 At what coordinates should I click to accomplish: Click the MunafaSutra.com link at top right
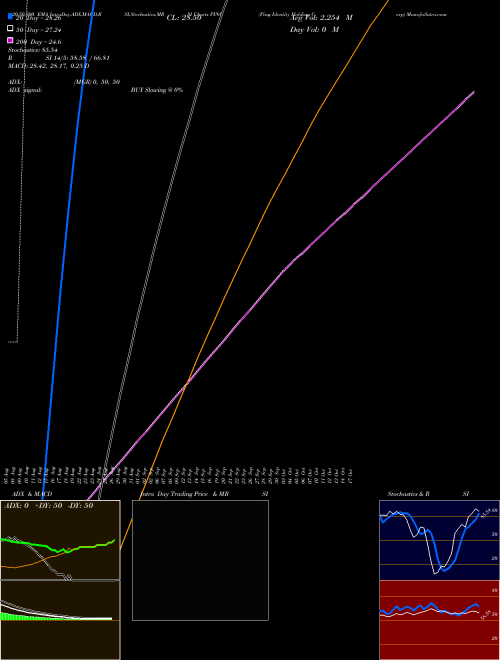point(427,14)
